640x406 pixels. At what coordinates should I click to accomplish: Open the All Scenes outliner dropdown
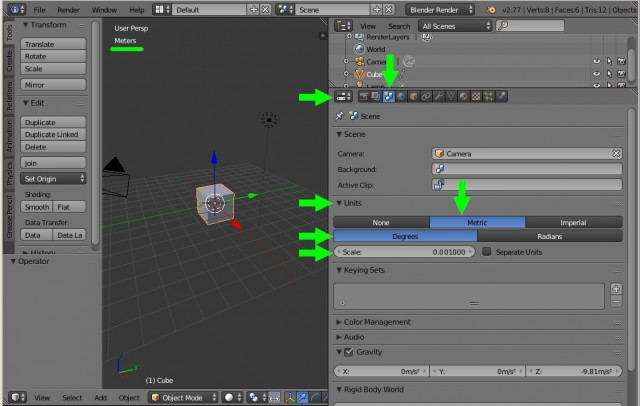click(455, 26)
